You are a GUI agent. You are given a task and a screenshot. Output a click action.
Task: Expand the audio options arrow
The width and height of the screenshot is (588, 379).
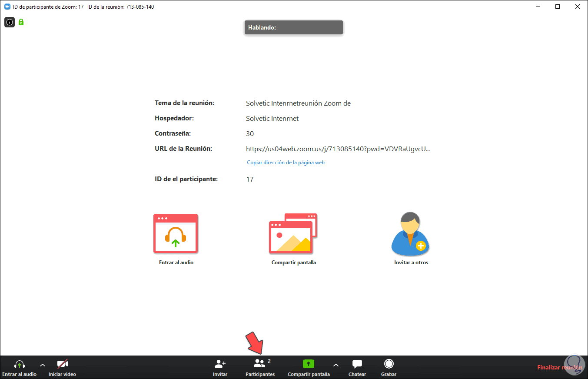(x=43, y=365)
